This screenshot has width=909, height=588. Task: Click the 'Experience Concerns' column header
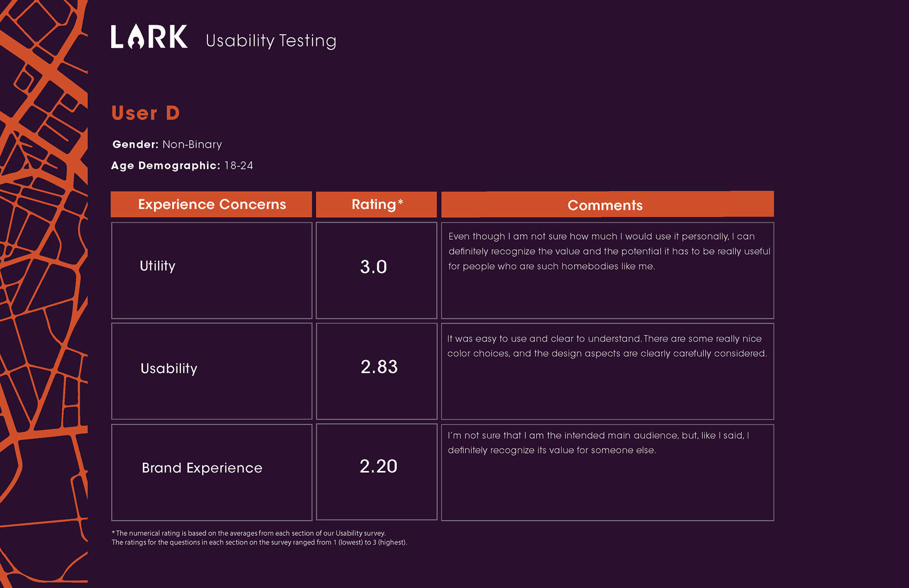click(x=212, y=205)
